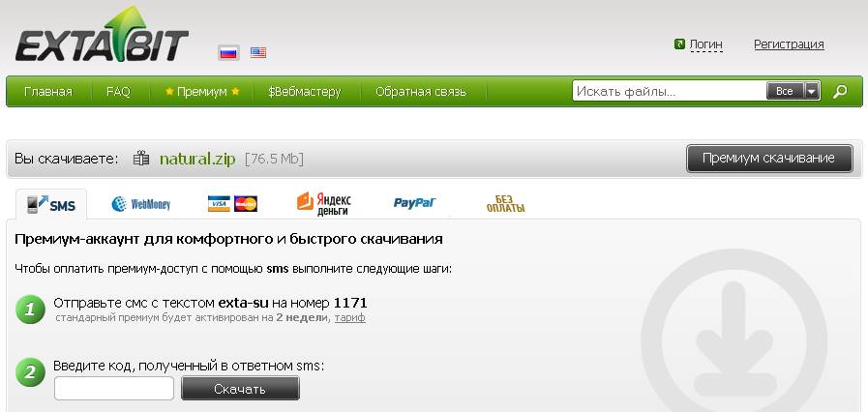Select the Visa MasterCard payment tab
868x412 pixels.
tap(232, 204)
